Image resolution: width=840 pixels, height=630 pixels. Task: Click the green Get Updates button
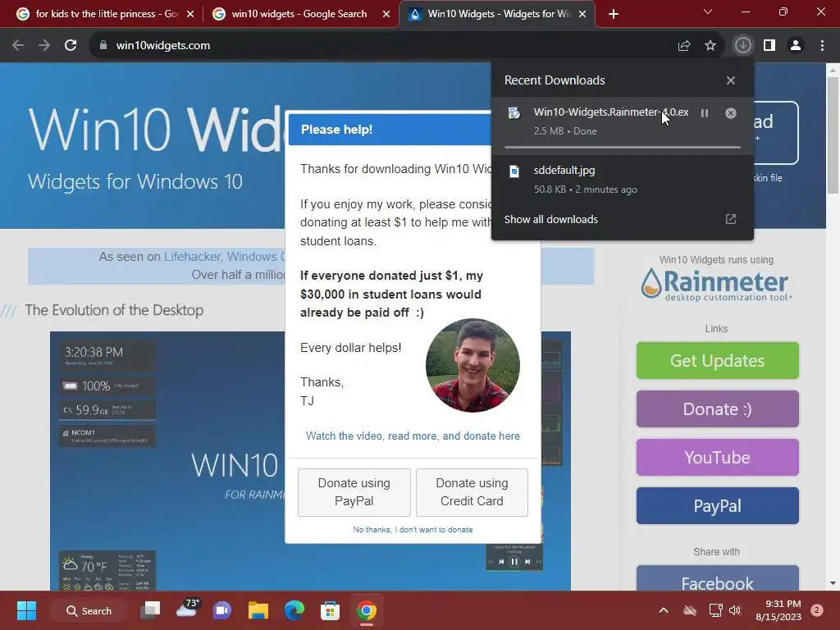click(x=717, y=361)
